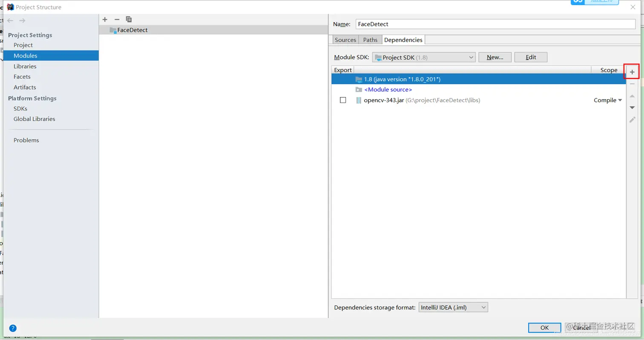
Task: Click the Scope column header
Action: (609, 70)
